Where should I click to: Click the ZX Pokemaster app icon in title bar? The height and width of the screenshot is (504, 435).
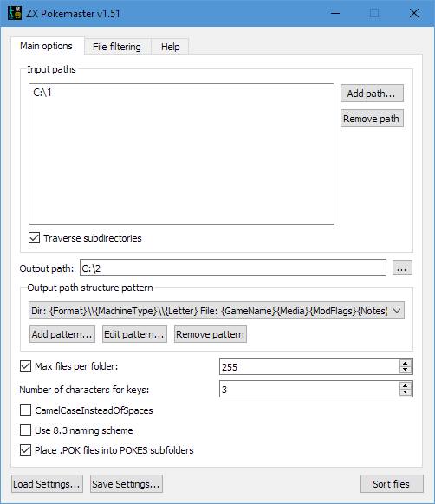click(x=15, y=13)
